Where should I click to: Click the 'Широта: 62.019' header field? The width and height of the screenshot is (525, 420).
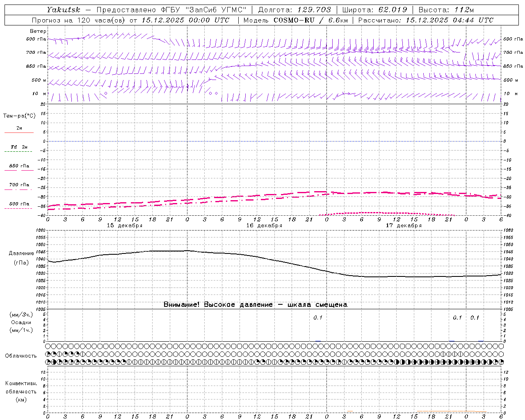(374, 9)
